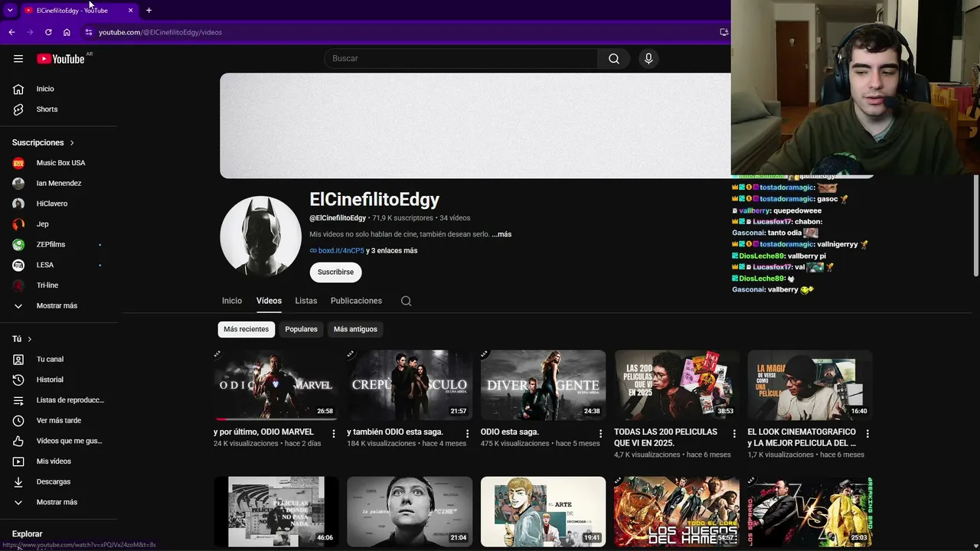Open the Los Juegos del Hambre thumbnail
The image size is (980, 551).
click(677, 511)
